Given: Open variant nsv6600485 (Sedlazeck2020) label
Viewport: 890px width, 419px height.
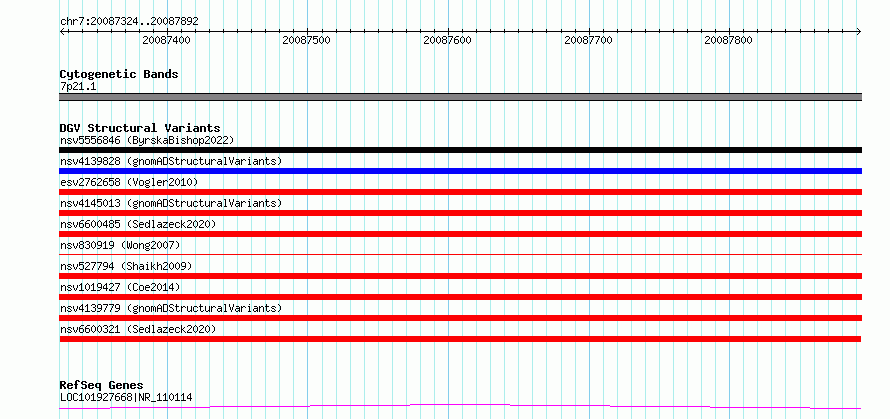Looking at the screenshot, I should coord(138,224).
